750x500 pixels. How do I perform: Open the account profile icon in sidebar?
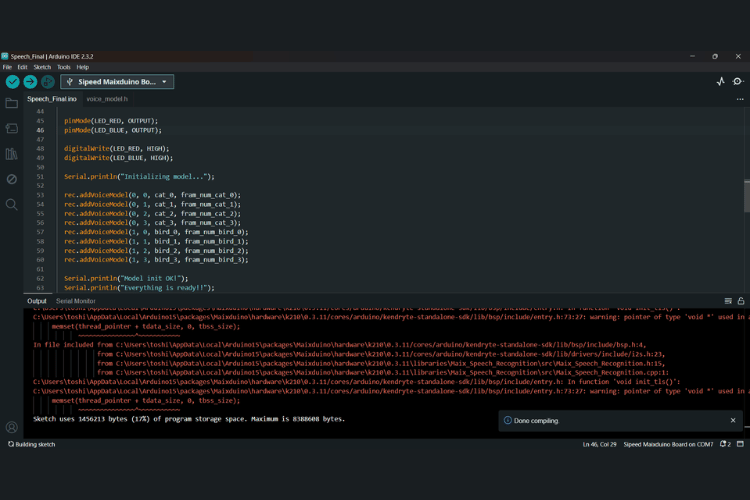coord(11,427)
